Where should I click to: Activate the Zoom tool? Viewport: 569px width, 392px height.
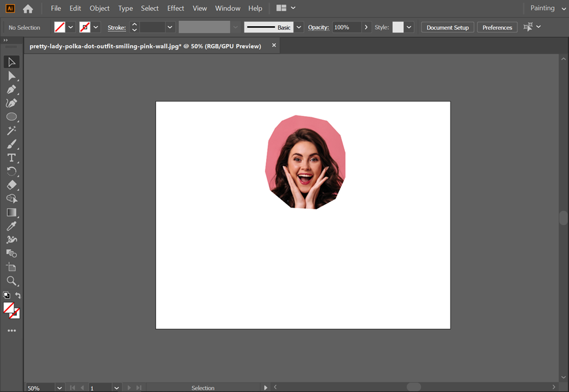point(11,281)
